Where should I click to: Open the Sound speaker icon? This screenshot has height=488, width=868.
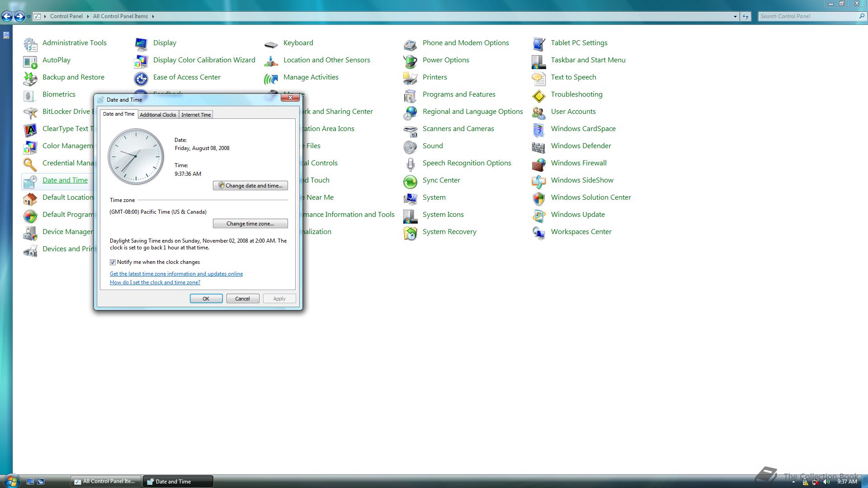pyautogui.click(x=410, y=147)
